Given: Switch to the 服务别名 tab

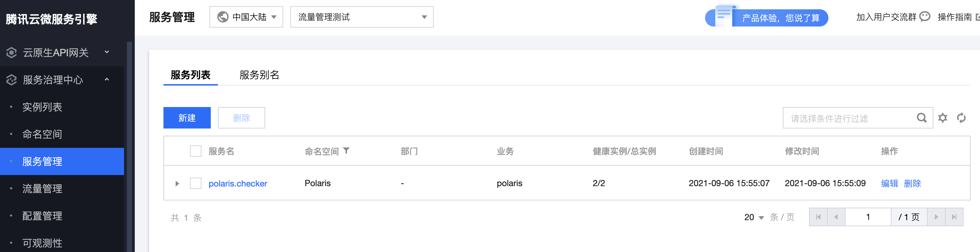Looking at the screenshot, I should [x=259, y=75].
